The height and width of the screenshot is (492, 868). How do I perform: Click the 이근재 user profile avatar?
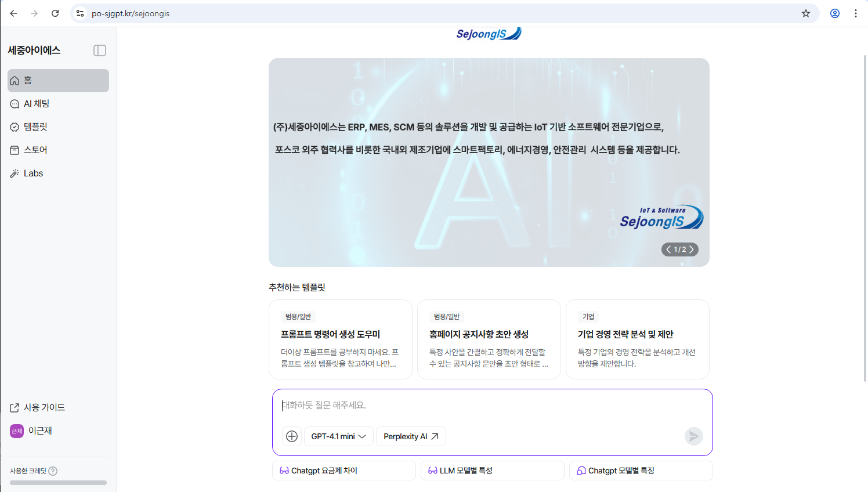coord(17,431)
